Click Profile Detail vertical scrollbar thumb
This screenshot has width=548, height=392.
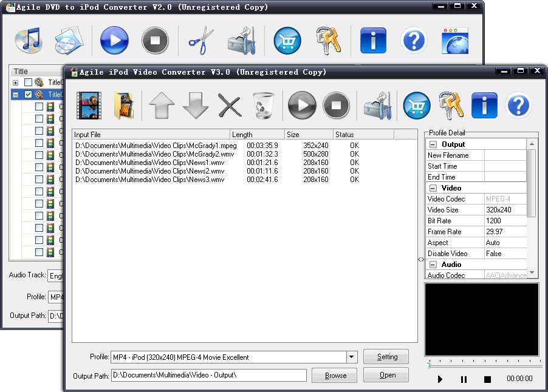531,183
